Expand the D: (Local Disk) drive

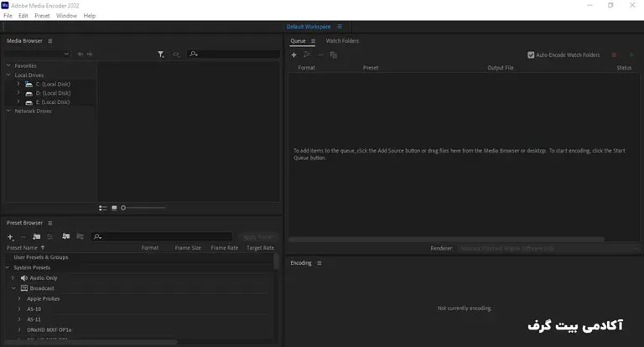(18, 93)
